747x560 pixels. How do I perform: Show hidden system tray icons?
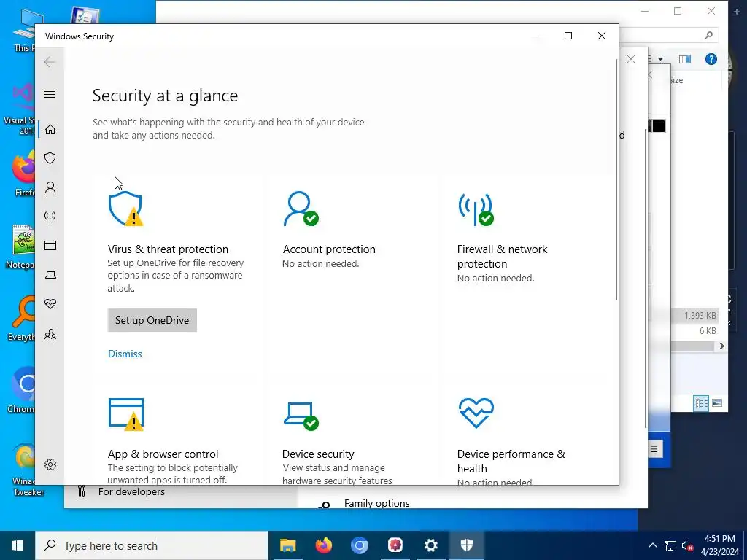653,545
